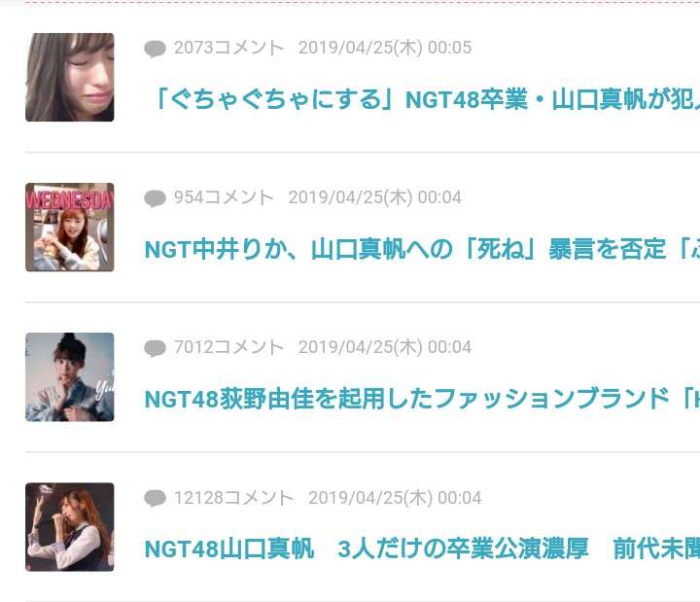Click the timestamp next to 954コメント
700x602 pixels.
[375, 197]
